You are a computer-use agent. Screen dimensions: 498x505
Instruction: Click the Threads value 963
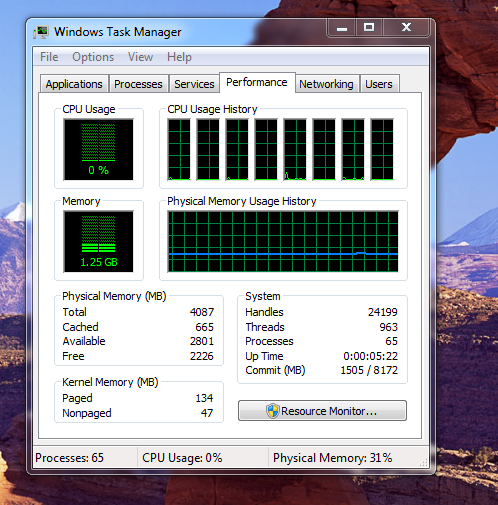[389, 327]
